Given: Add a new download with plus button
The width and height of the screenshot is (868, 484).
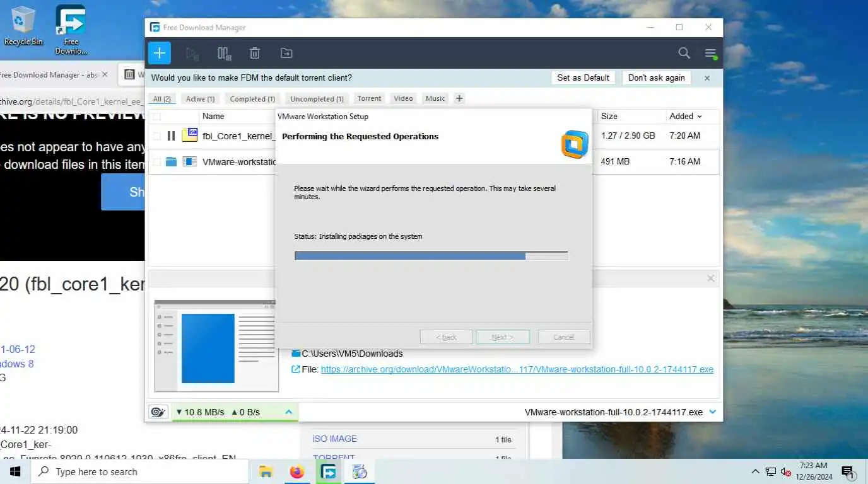Looking at the screenshot, I should click(x=160, y=53).
